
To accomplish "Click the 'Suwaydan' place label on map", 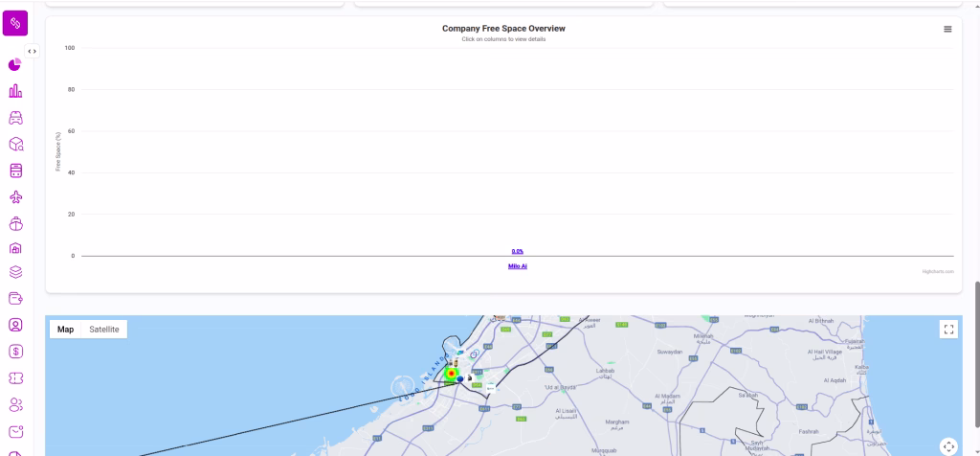I will point(669,353).
